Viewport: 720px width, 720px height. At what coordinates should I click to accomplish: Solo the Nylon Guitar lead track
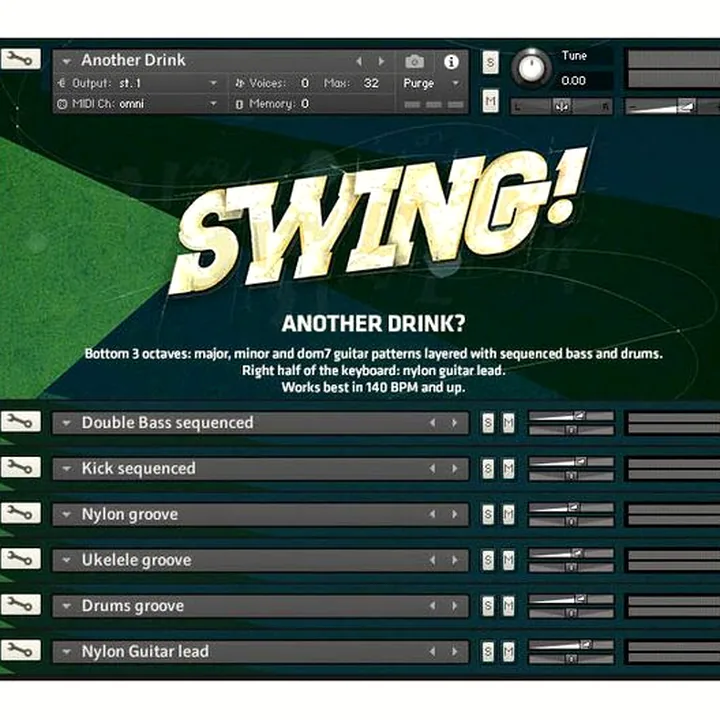point(488,652)
